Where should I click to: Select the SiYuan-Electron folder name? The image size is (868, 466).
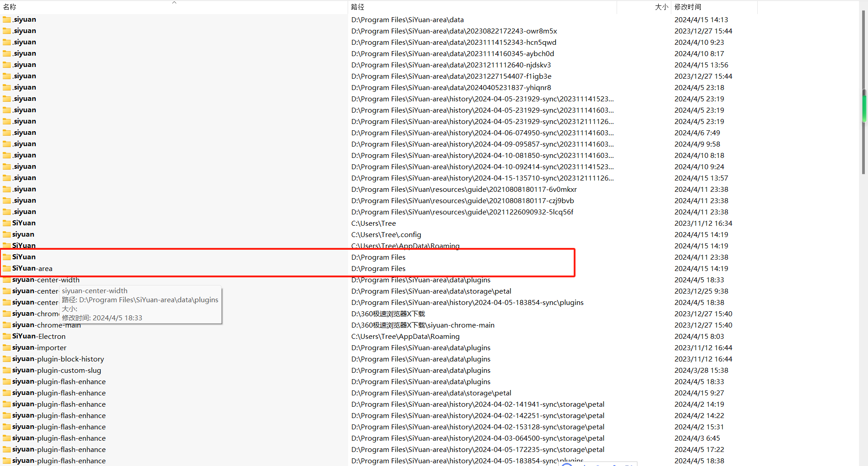tap(39, 337)
